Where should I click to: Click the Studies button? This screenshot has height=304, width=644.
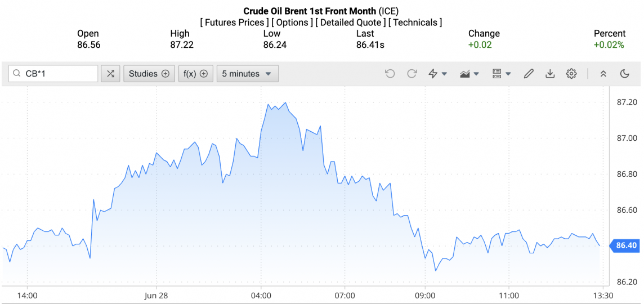pyautogui.click(x=149, y=74)
